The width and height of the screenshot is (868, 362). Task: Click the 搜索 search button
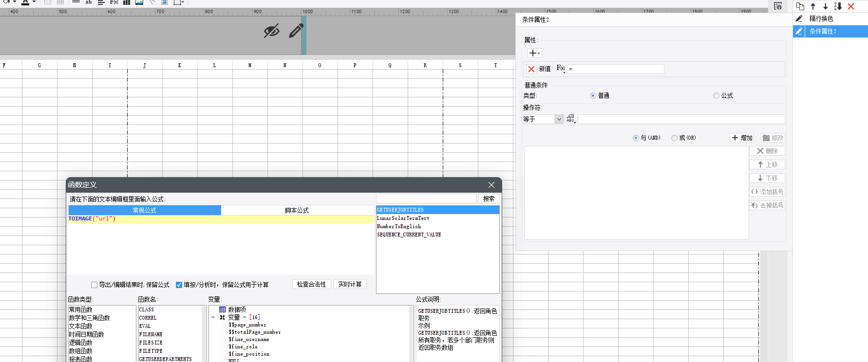(x=489, y=199)
